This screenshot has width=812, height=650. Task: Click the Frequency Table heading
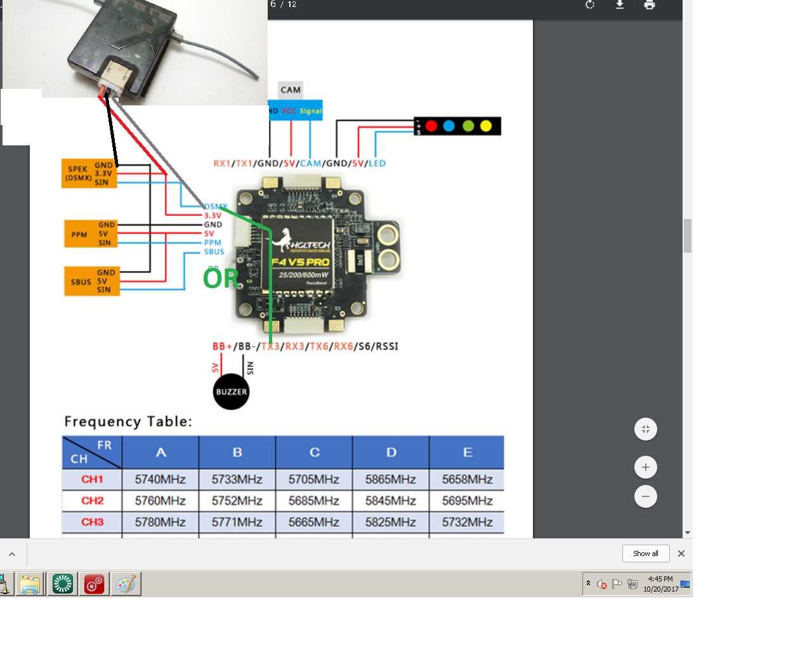tap(128, 421)
